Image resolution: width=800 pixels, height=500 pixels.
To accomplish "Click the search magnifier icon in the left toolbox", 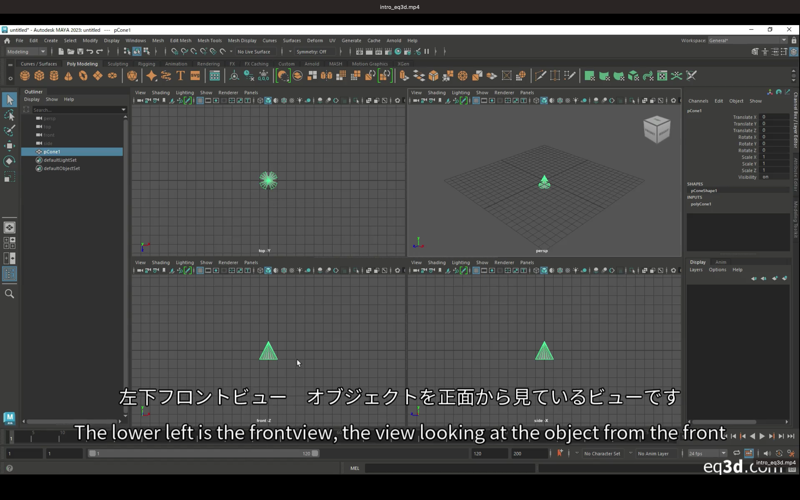I will pos(9,294).
